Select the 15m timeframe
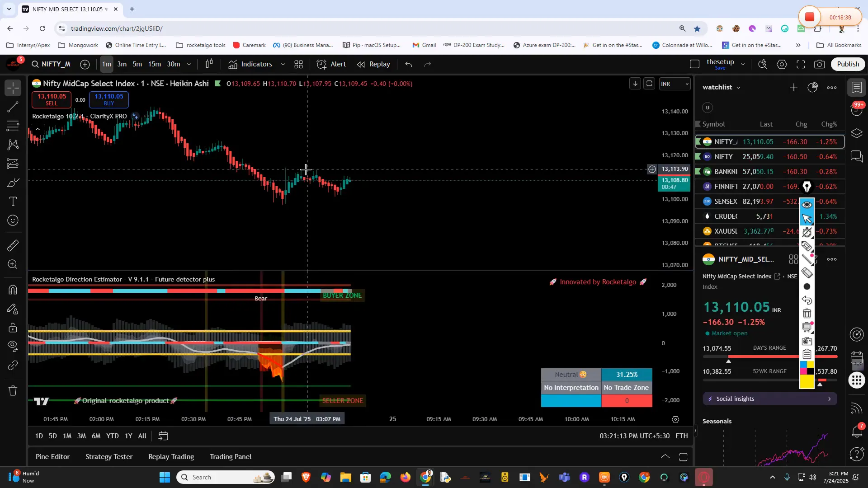The height and width of the screenshot is (488, 868). [155, 64]
